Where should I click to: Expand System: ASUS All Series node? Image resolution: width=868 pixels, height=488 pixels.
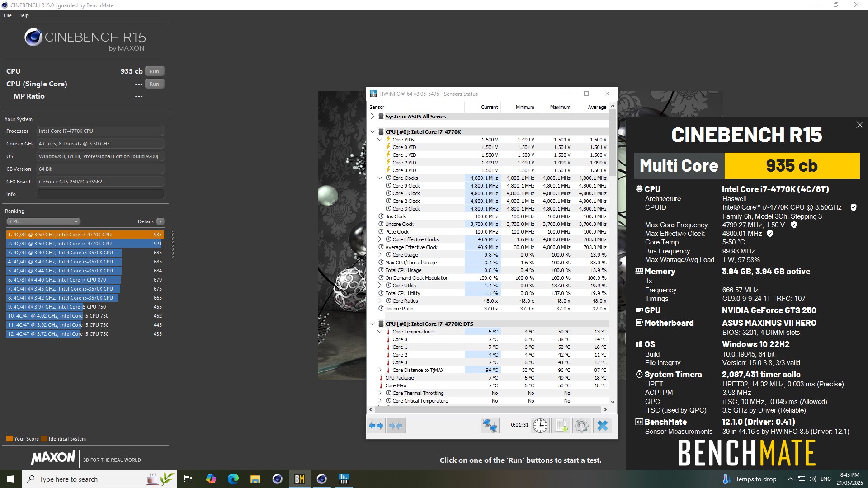(x=373, y=117)
